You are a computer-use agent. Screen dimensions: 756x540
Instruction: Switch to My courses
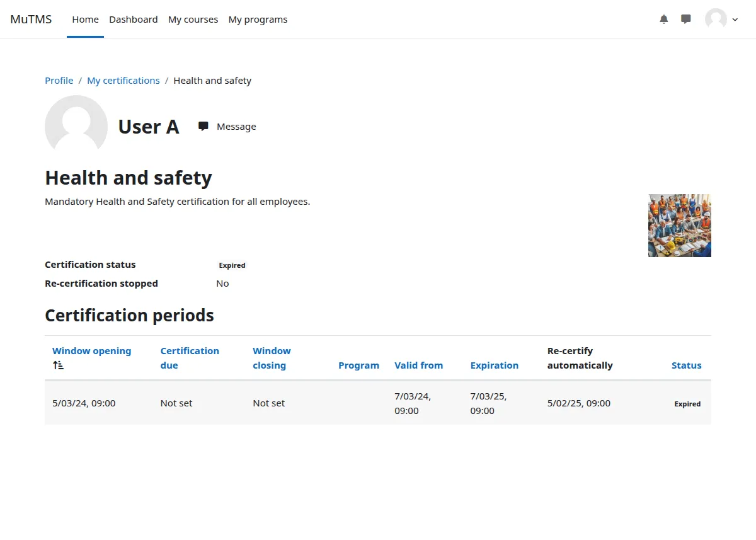[x=193, y=20]
